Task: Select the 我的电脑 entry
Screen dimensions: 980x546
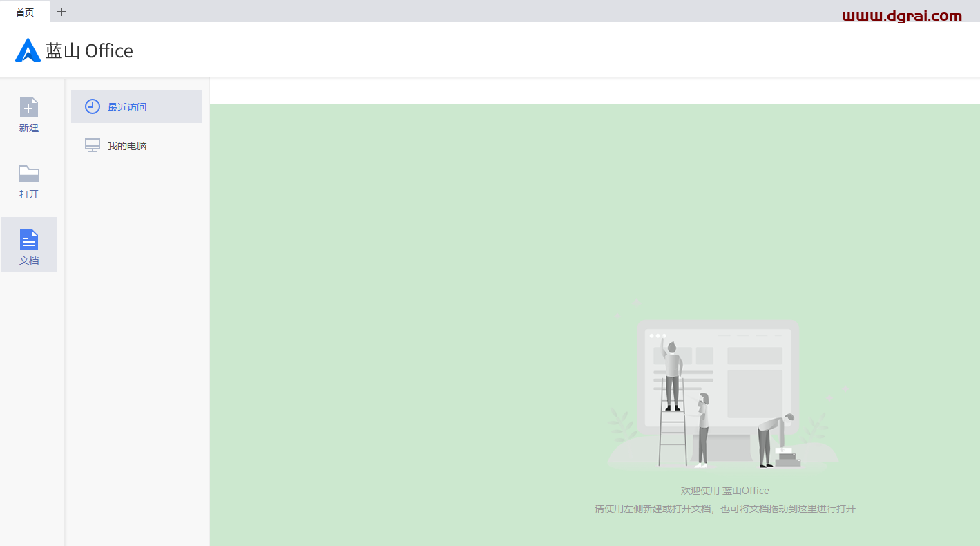Action: [127, 146]
